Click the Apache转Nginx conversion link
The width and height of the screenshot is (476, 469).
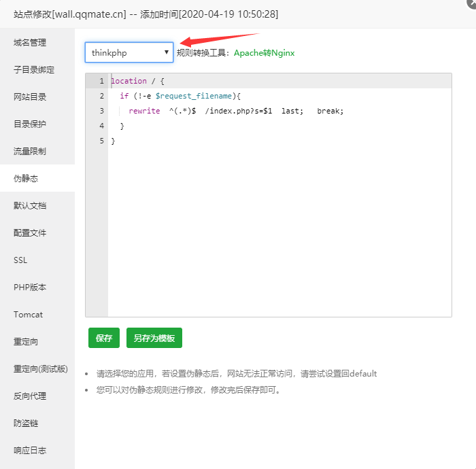(264, 52)
